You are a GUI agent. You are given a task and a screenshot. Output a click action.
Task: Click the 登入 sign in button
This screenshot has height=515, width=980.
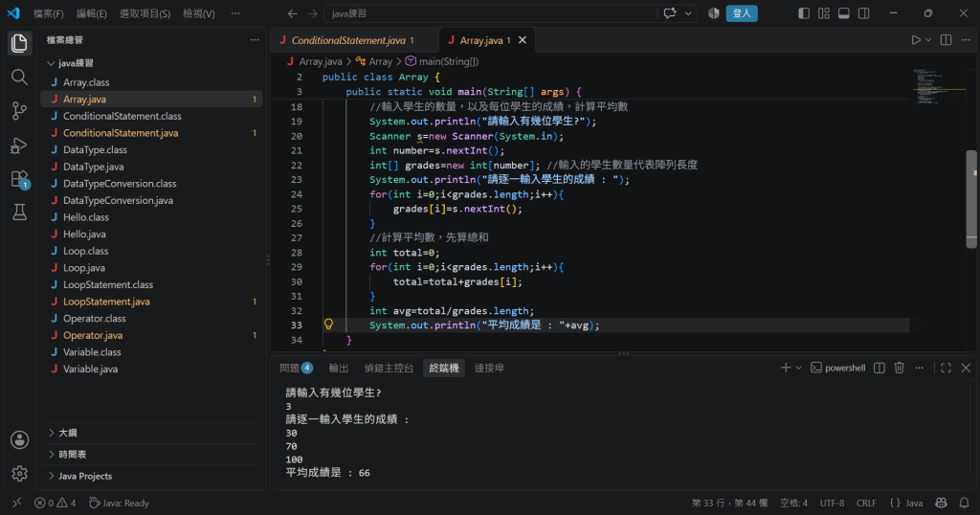742,13
